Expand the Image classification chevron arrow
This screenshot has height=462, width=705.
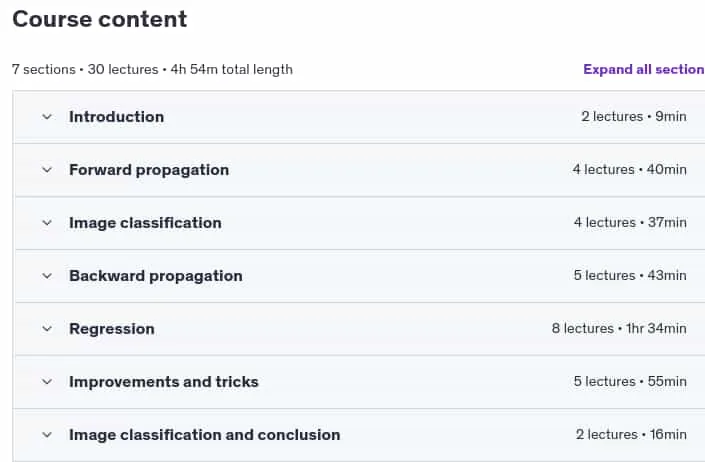[x=47, y=223]
